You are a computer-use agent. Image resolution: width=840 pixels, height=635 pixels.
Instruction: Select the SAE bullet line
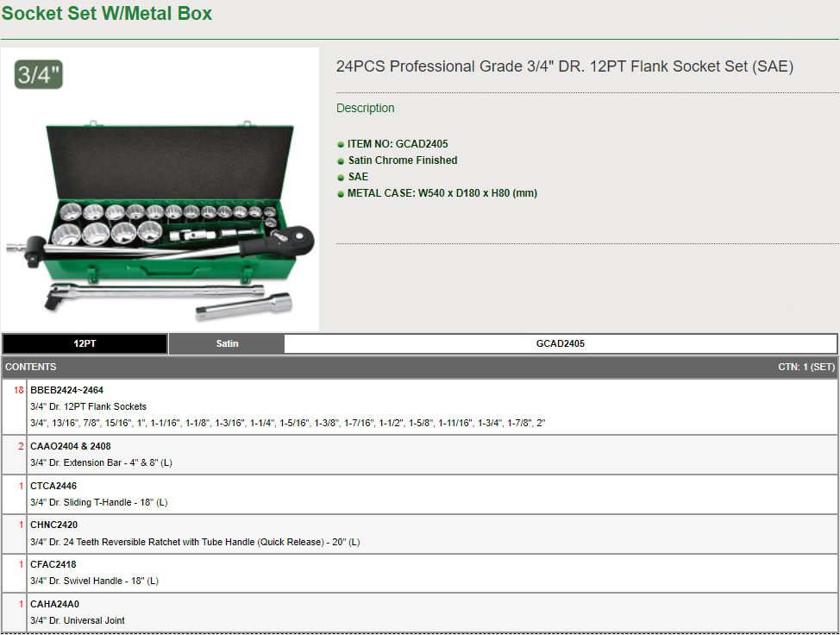[359, 177]
